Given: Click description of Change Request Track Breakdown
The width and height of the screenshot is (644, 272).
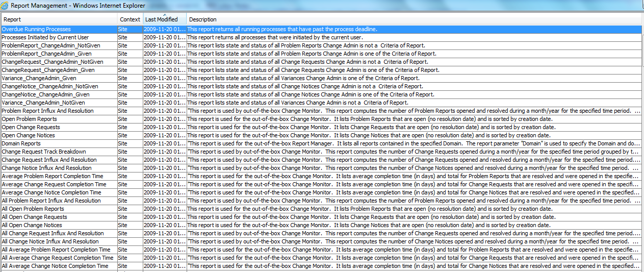Looking at the screenshot, I should pyautogui.click(x=414, y=152).
